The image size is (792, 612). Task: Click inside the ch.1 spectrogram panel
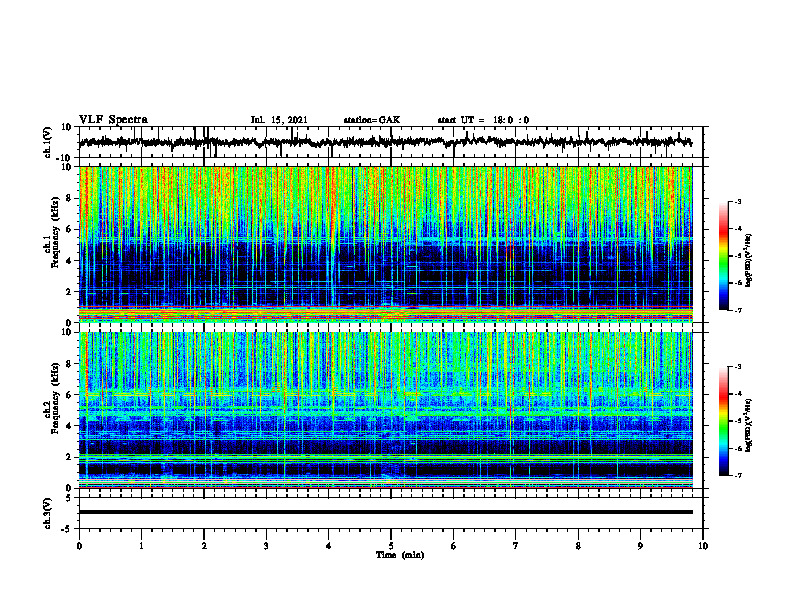point(385,244)
